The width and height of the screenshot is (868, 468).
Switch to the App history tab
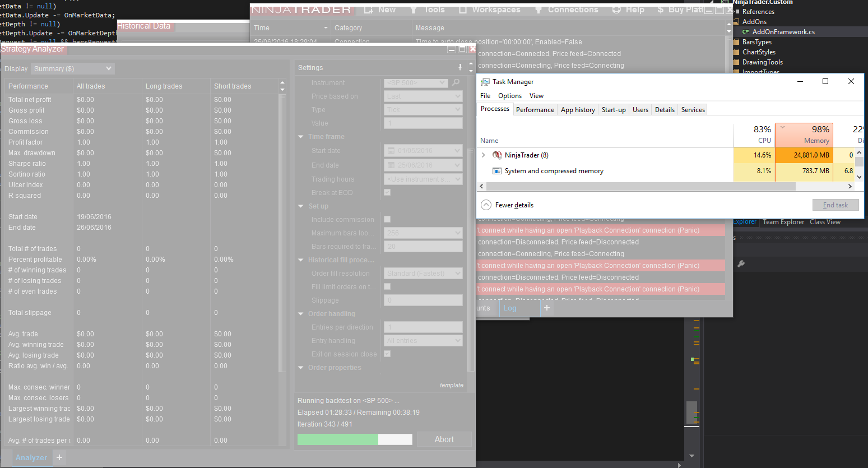578,110
